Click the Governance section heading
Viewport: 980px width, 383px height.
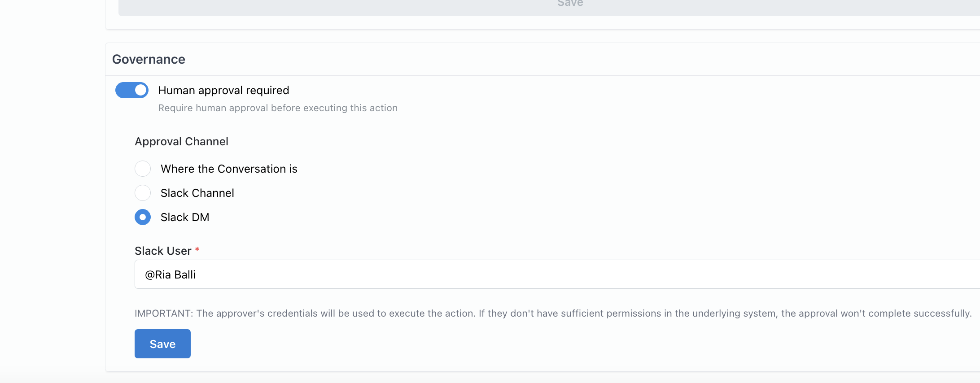click(x=149, y=59)
